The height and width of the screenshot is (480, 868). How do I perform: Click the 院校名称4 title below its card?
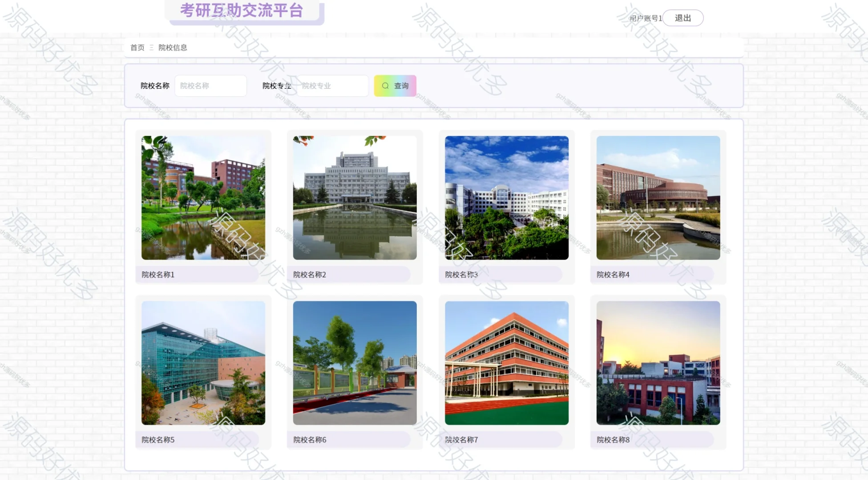[612, 275]
